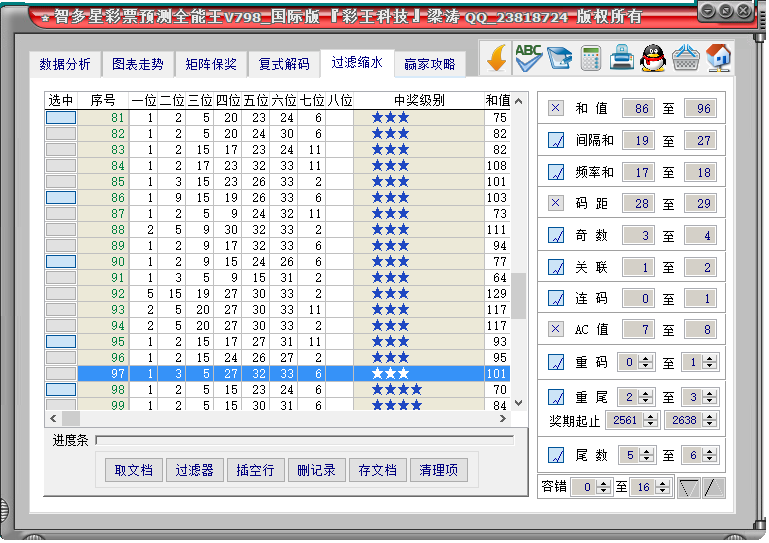
Task: Toggle the 奇数 filter checkbox
Action: tap(556, 235)
